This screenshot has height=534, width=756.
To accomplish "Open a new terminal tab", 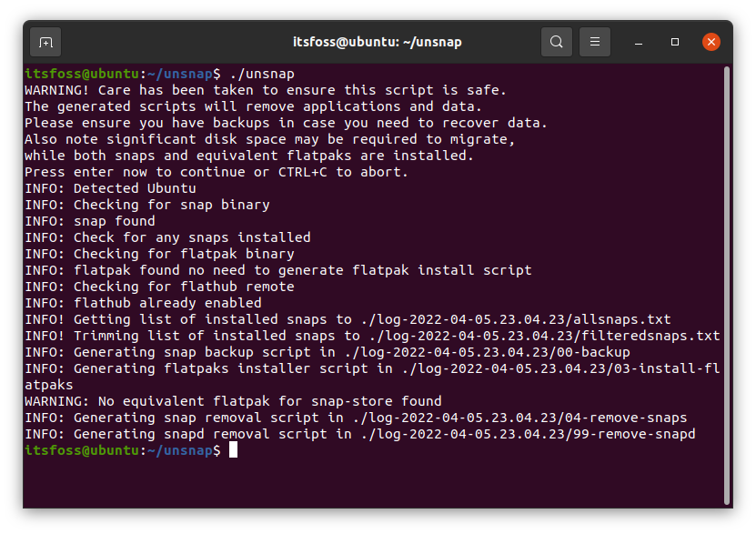I will point(45,42).
